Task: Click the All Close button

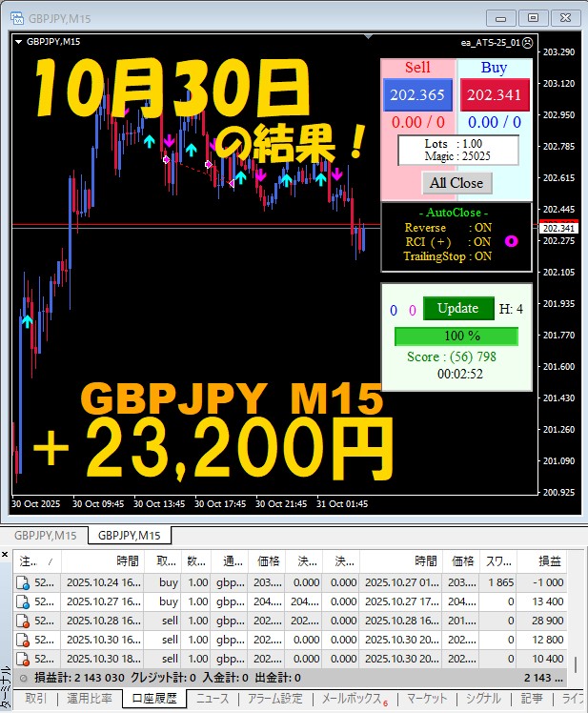Action: coord(456,183)
